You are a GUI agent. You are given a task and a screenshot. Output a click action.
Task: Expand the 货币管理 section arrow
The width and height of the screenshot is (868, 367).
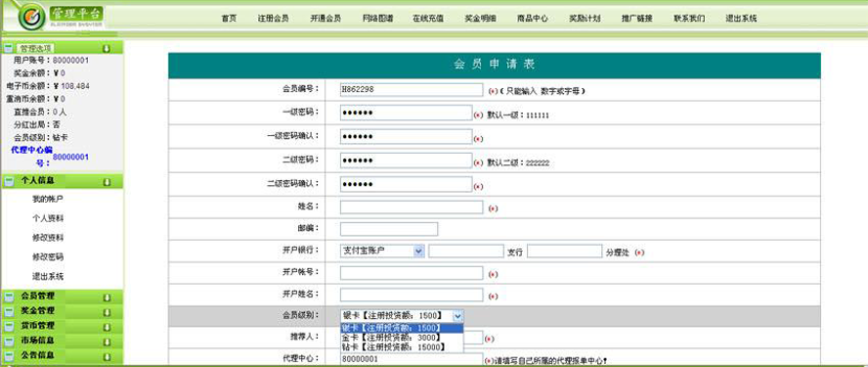pos(107,327)
